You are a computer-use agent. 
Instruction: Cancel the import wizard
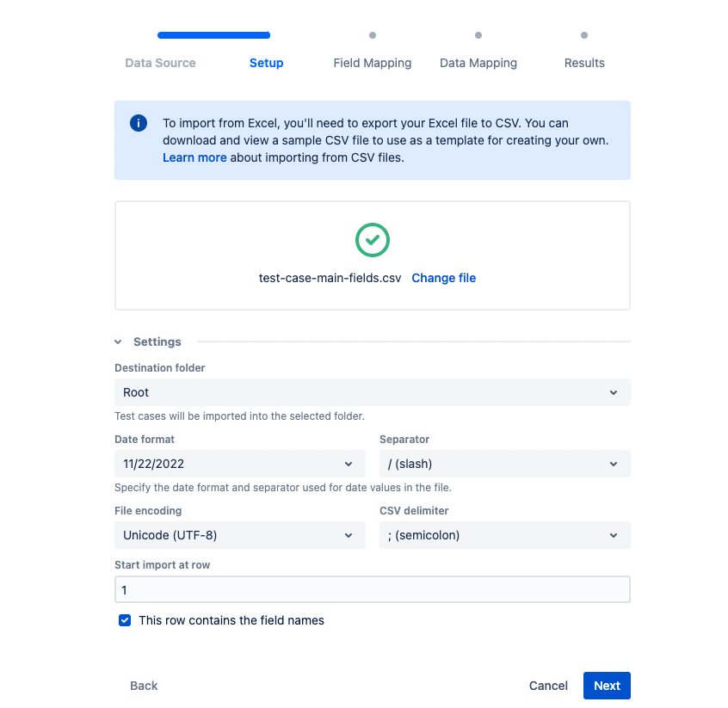coord(548,686)
